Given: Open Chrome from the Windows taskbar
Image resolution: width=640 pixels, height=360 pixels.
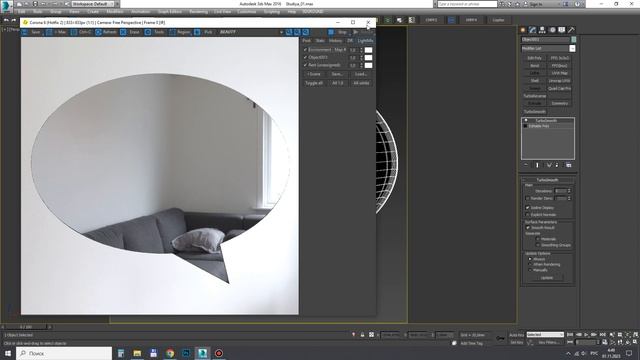Looking at the screenshot, I should (170, 353).
